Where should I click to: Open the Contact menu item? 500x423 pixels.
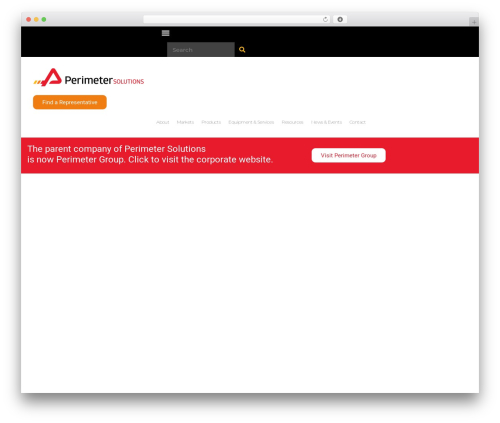(357, 122)
